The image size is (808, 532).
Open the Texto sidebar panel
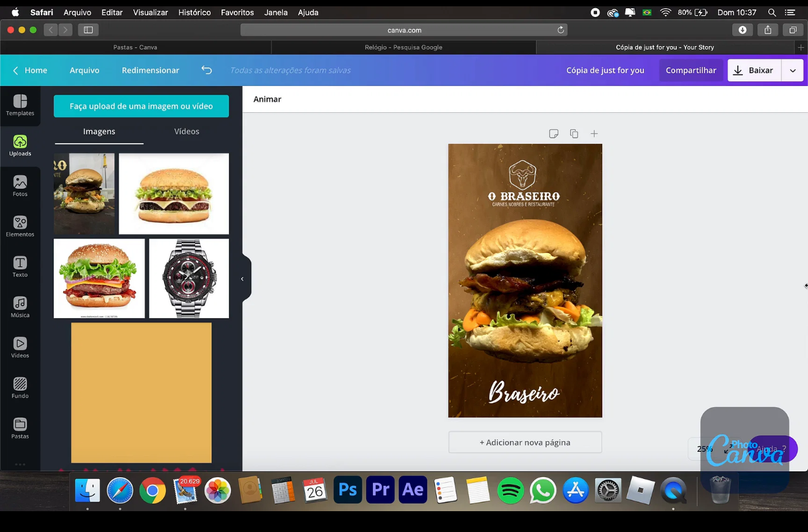(x=20, y=267)
